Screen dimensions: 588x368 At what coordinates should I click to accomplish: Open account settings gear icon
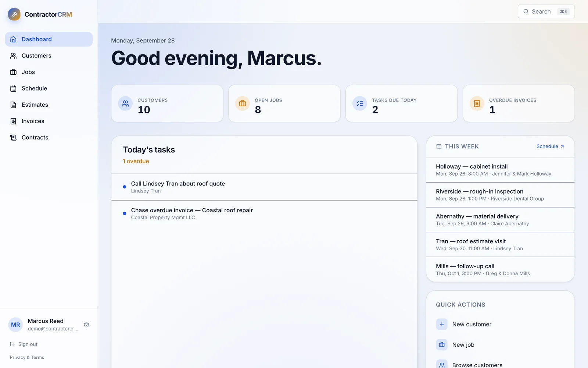tap(87, 325)
